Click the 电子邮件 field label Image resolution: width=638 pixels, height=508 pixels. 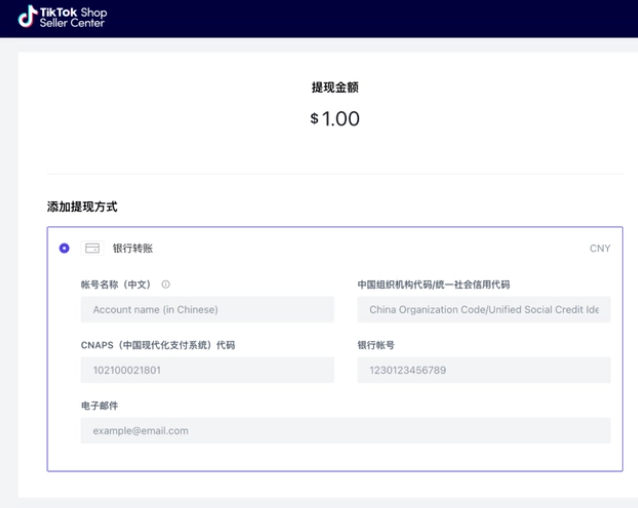coord(100,406)
